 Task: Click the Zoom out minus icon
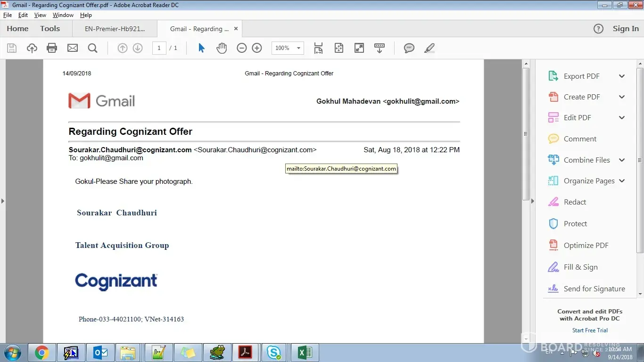242,48
